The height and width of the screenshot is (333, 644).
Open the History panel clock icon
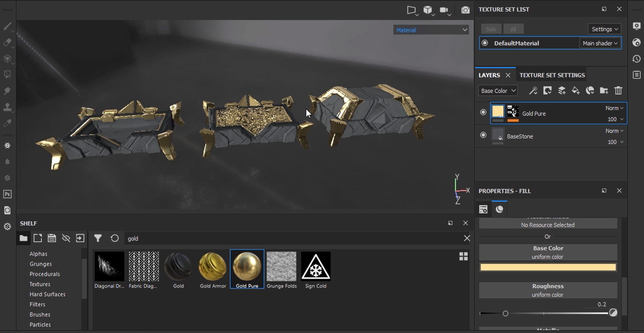pyautogui.click(x=636, y=59)
